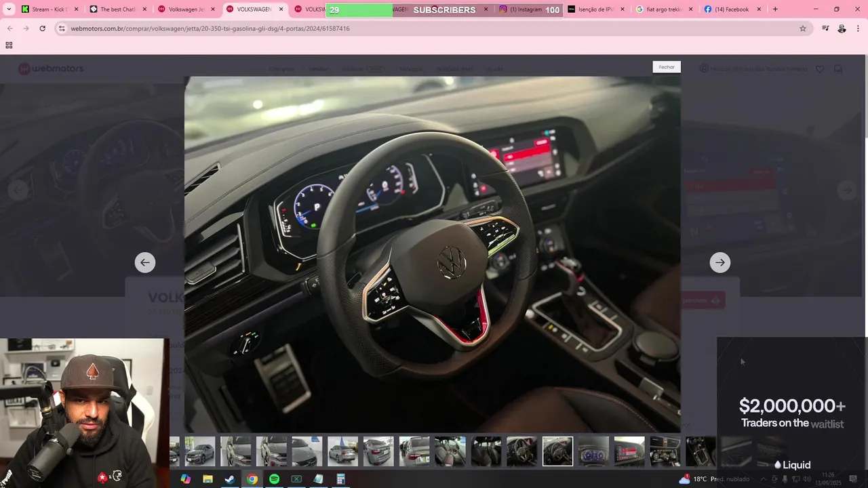Go to the next gallery photo arrow
Image resolution: width=868 pixels, height=488 pixels.
pos(719,262)
